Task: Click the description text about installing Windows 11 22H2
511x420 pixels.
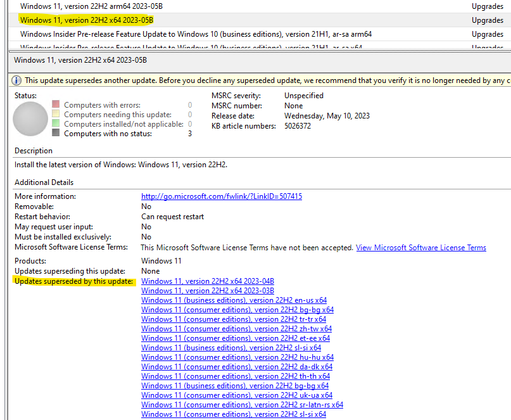Action: coord(121,165)
